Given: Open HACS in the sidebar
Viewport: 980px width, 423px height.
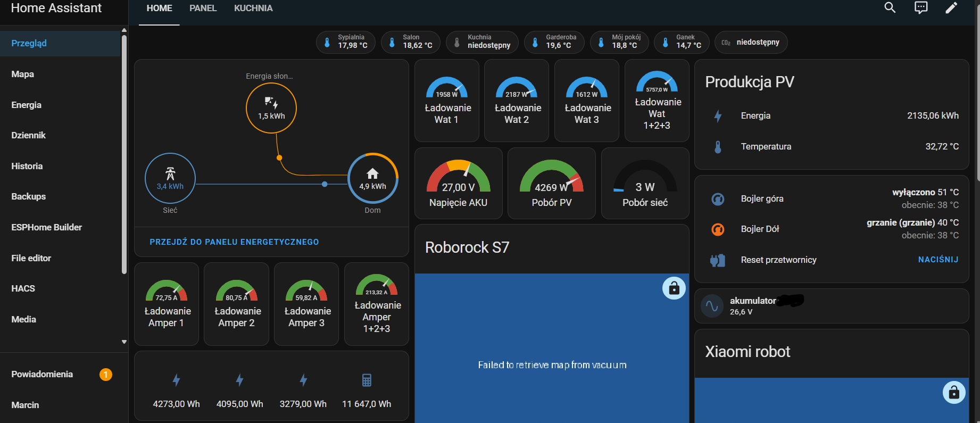Looking at the screenshot, I should 60,288.
